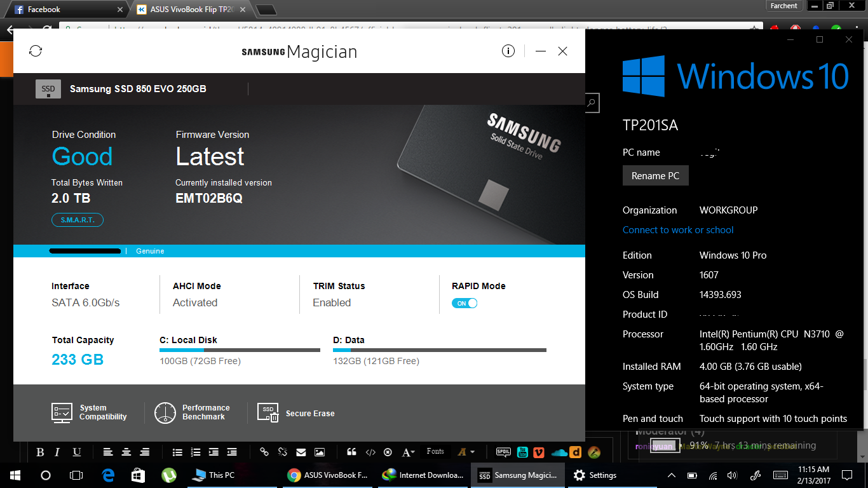
Task: Insert YouTube video in forum editor
Action: (x=522, y=452)
